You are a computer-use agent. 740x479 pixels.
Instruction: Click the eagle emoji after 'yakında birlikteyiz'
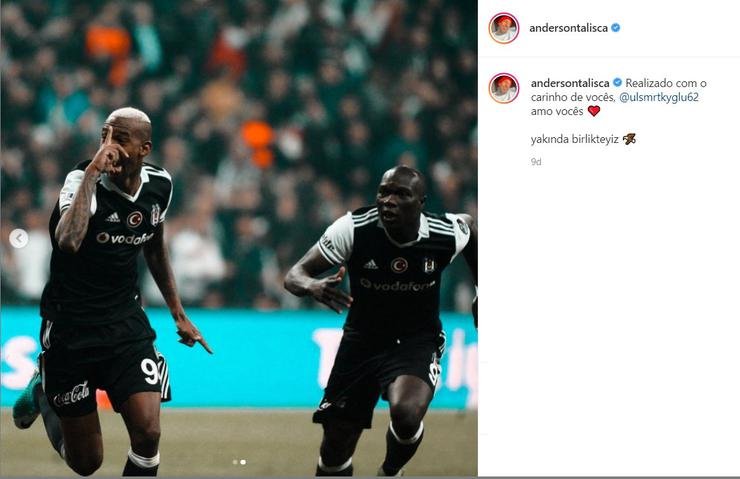click(x=629, y=139)
